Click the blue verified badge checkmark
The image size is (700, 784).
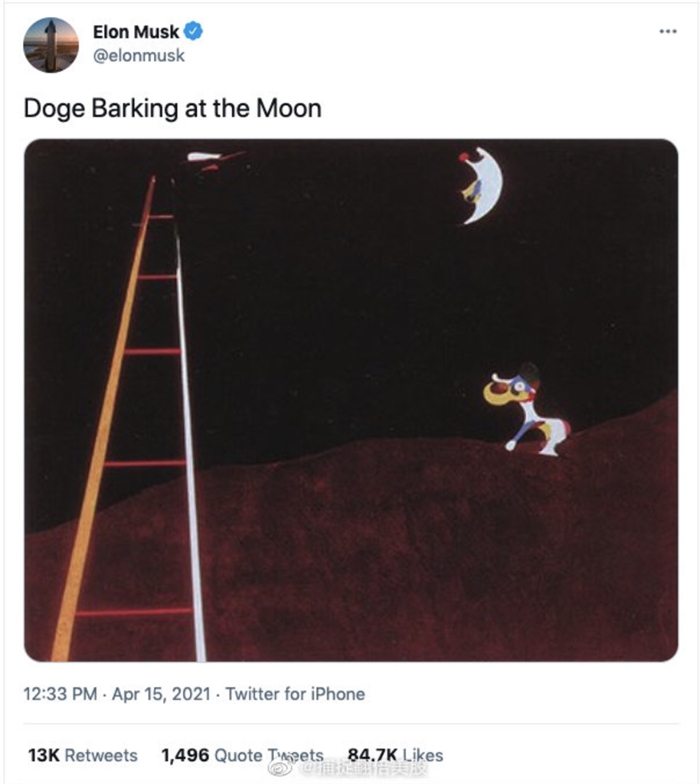(x=194, y=31)
